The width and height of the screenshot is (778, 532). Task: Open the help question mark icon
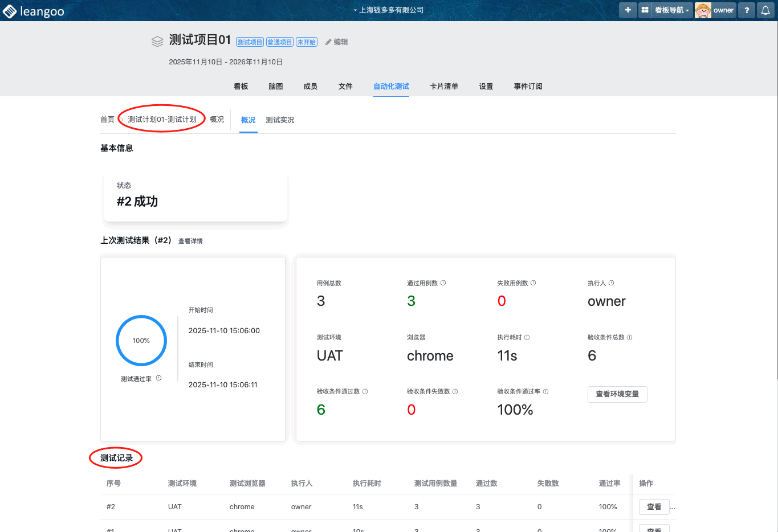[x=746, y=10]
